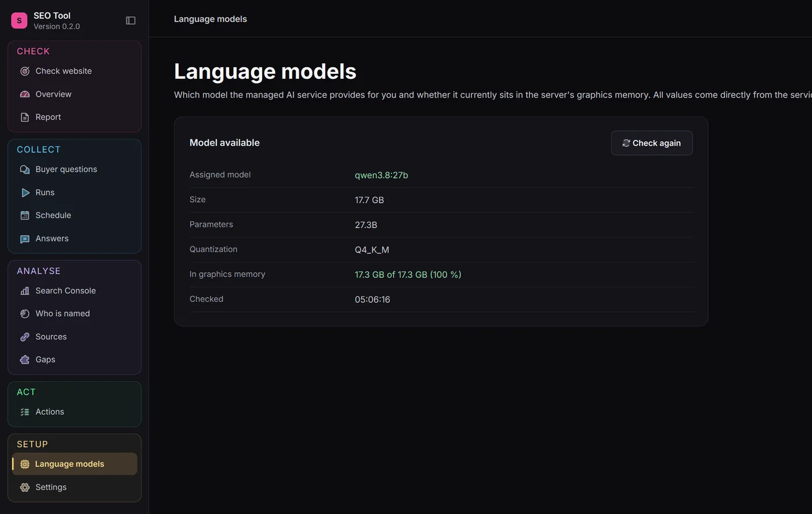
Task: Collapse the sidebar with the panel icon
Action: (130, 20)
